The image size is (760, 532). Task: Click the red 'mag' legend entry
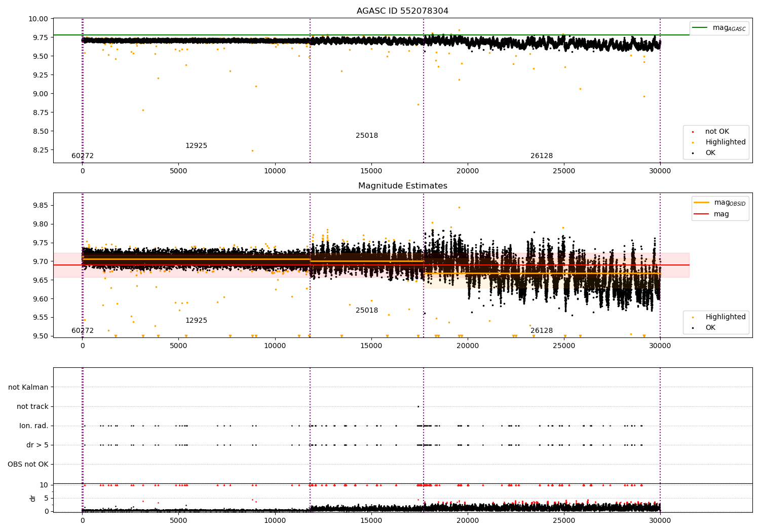pos(712,214)
